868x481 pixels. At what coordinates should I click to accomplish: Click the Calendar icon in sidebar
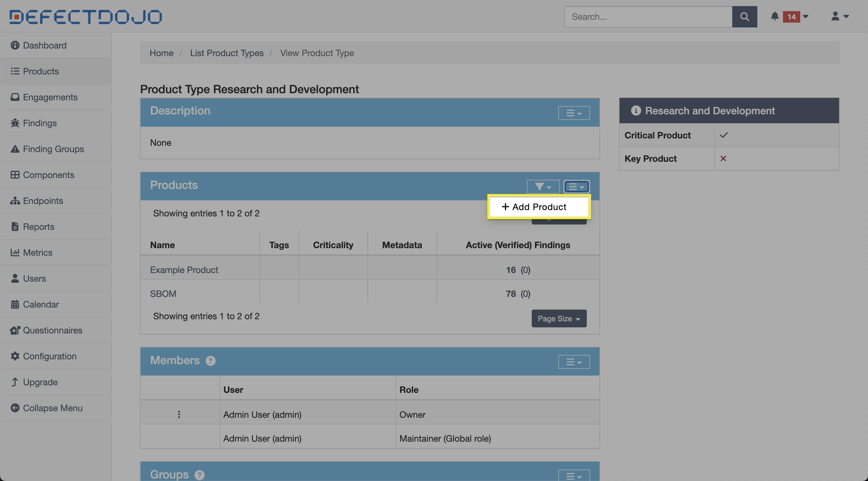click(15, 304)
